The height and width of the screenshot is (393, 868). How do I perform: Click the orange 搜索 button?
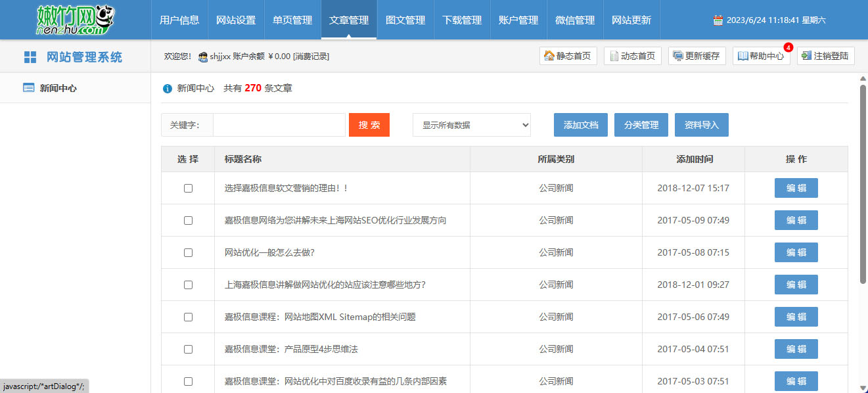pos(369,124)
